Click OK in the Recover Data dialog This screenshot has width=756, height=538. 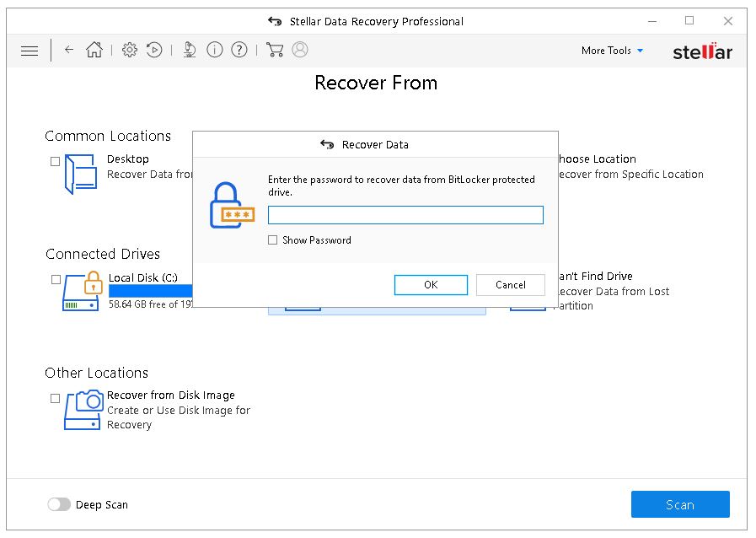(431, 285)
